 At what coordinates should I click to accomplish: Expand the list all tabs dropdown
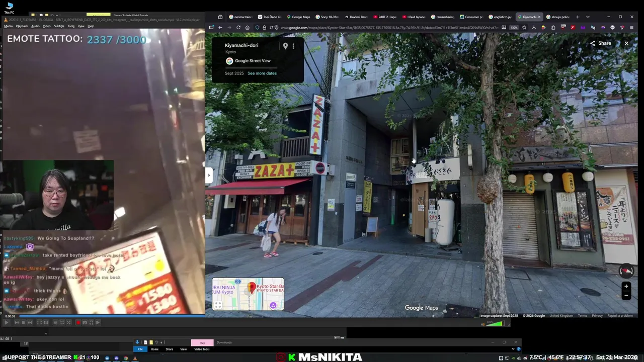[x=588, y=17]
